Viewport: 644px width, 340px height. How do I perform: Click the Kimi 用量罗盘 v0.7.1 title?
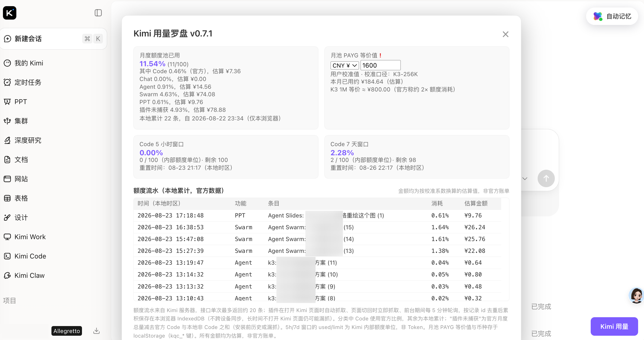coord(173,34)
